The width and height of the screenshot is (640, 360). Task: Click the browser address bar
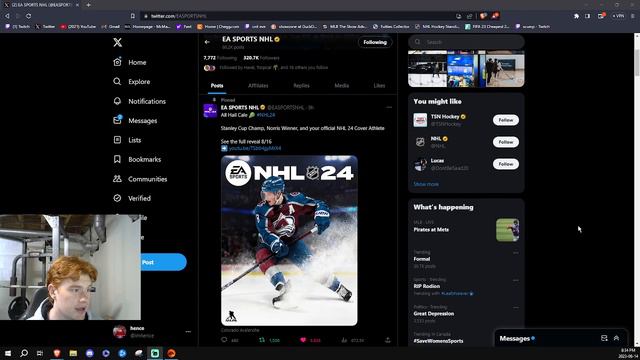pos(298,16)
